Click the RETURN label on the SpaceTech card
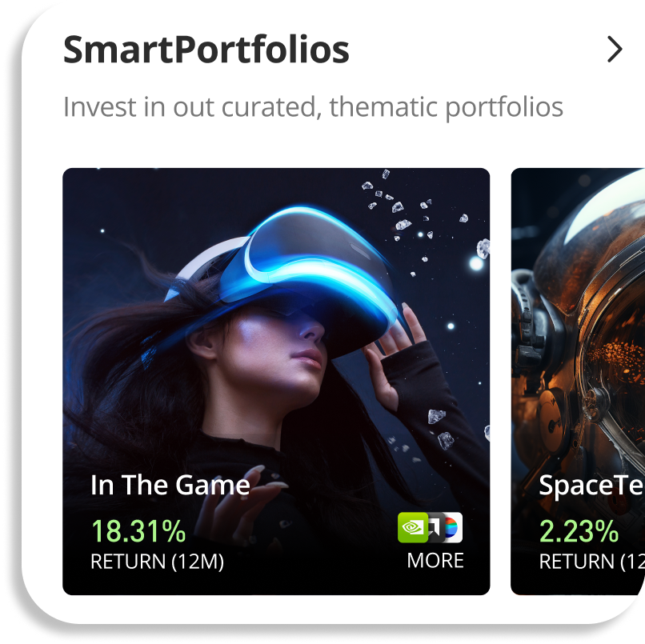 coord(591,562)
